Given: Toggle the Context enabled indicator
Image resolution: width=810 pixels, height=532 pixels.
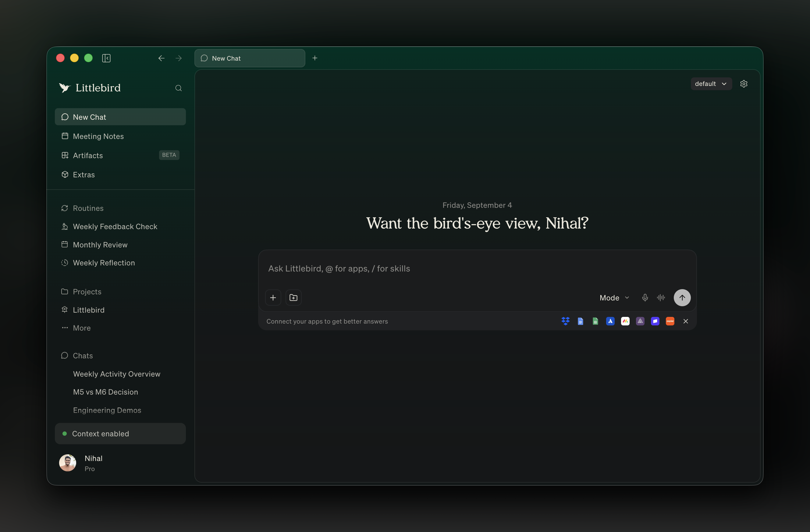Looking at the screenshot, I should pyautogui.click(x=120, y=434).
